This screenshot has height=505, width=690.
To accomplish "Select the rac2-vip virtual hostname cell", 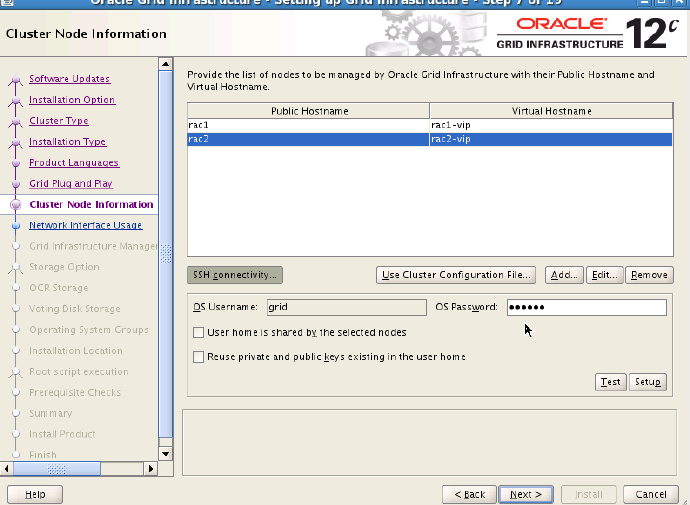I will pos(551,139).
